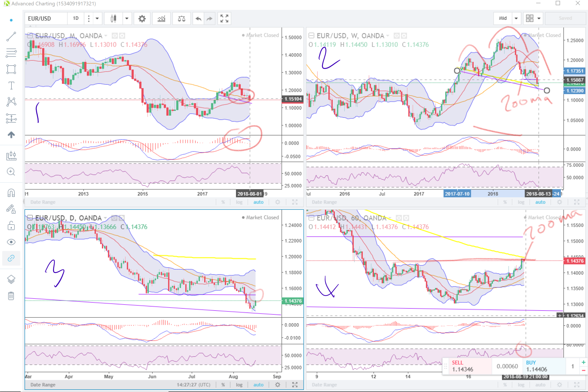Image resolution: width=588 pixels, height=392 pixels.
Task: Open chart settings gear in top toolbar
Action: (142, 18)
